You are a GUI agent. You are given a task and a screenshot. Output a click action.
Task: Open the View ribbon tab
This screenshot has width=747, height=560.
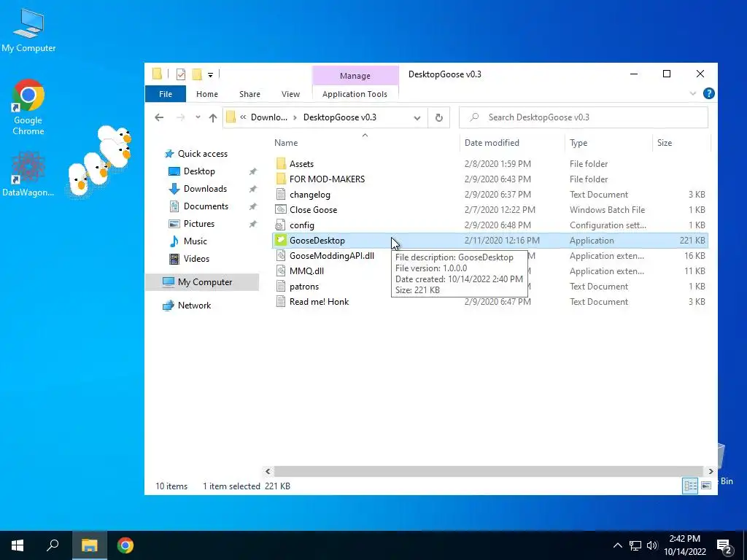click(x=290, y=94)
